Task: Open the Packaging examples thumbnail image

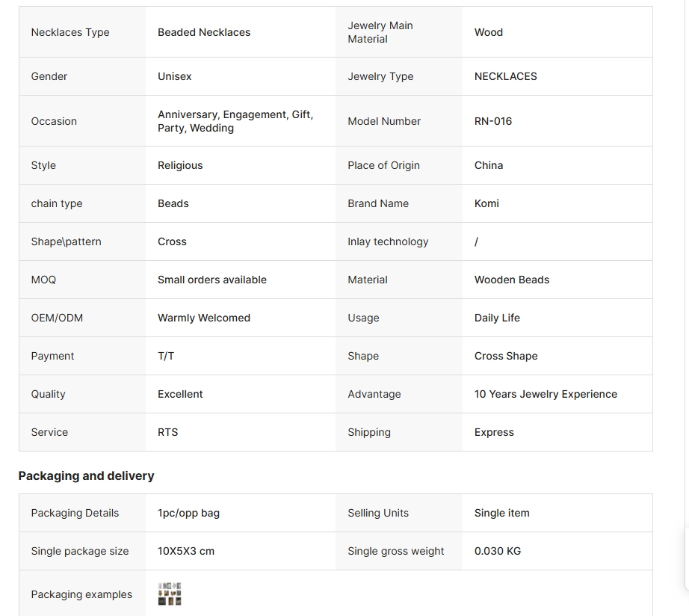Action: [170, 594]
